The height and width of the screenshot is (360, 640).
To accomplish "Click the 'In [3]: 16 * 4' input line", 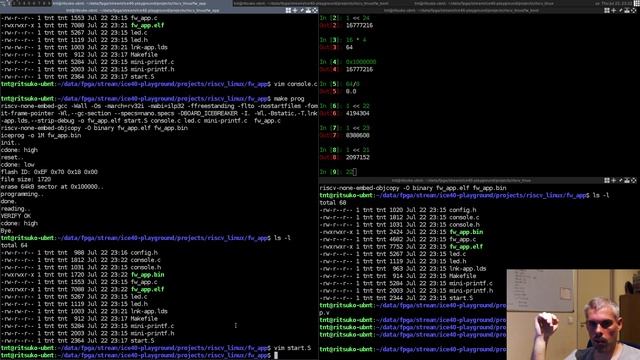I will (343, 40).
